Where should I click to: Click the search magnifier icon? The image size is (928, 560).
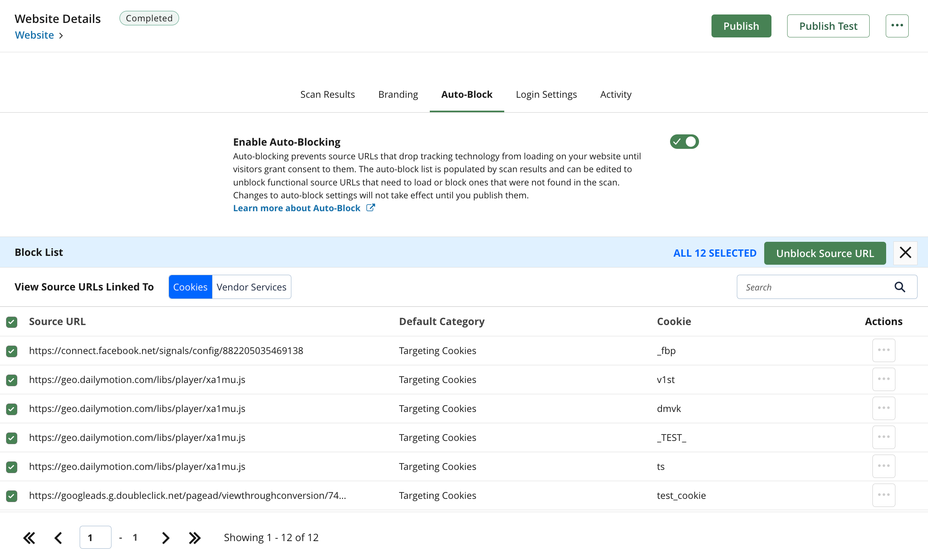click(900, 287)
